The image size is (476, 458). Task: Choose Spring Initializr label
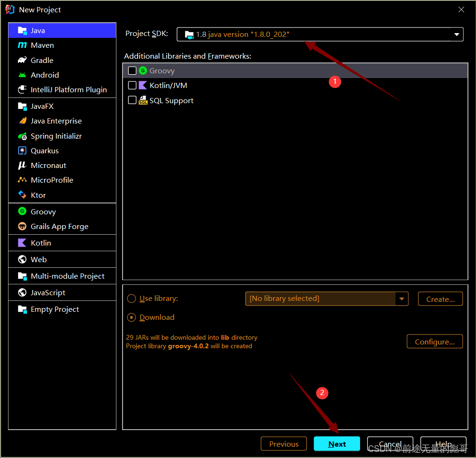tap(56, 136)
